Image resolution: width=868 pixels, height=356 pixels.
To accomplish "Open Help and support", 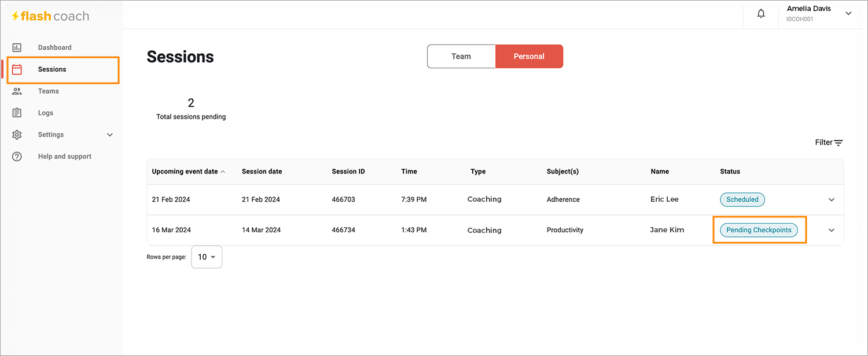I will coord(65,157).
